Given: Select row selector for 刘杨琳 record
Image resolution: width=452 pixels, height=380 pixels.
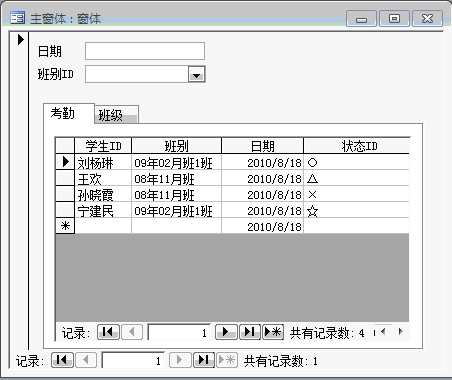Looking at the screenshot, I should click(x=65, y=162).
